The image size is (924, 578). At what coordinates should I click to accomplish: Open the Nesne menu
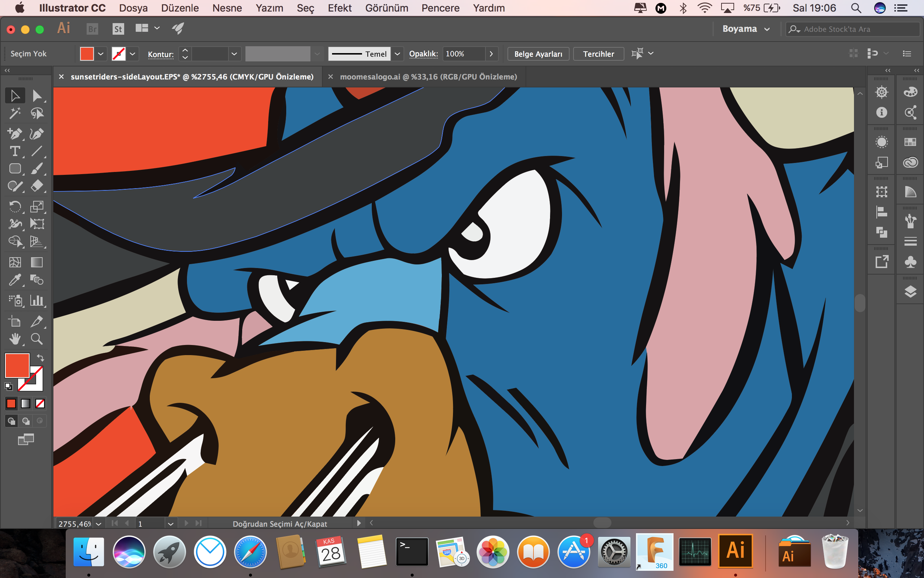[x=227, y=8]
